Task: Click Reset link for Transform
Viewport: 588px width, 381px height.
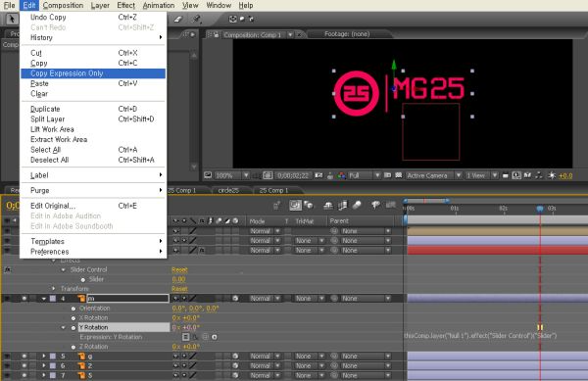Action: click(179, 289)
